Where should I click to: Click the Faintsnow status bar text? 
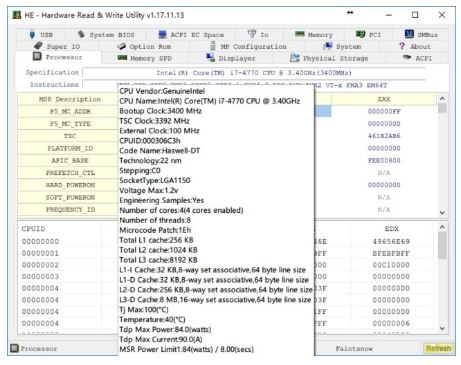pyautogui.click(x=354, y=349)
